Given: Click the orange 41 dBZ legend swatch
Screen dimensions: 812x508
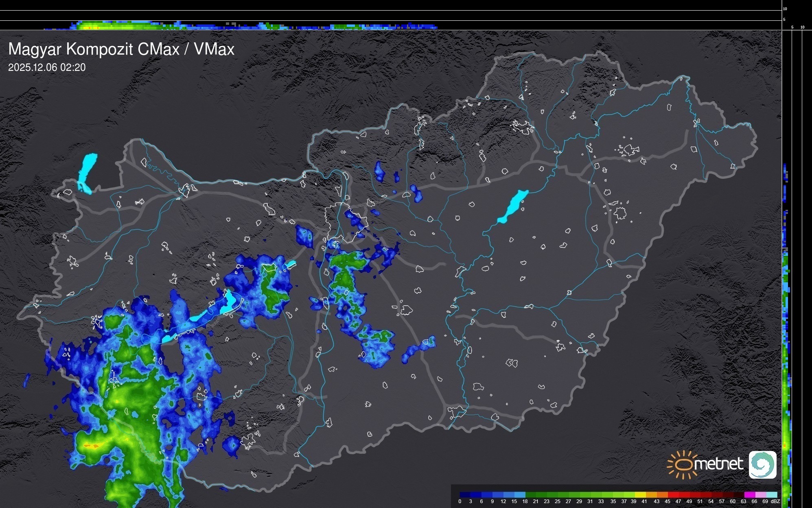Looking at the screenshot, I should coord(651,495).
